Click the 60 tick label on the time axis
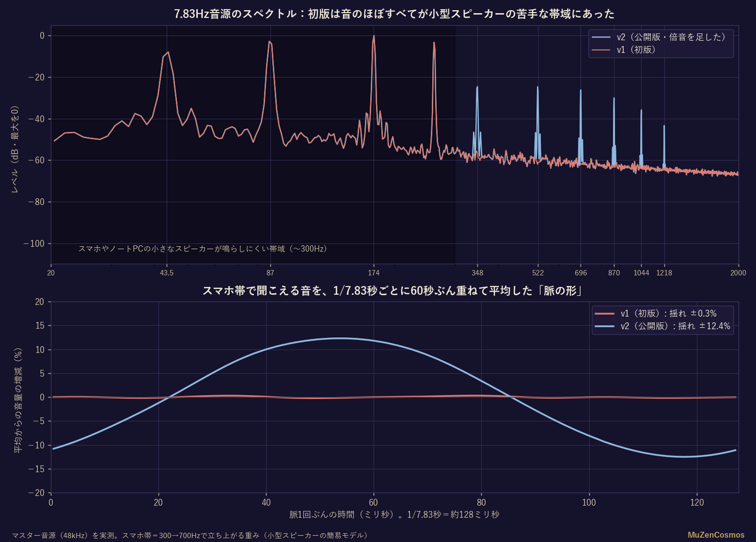Viewport: 756px width, 542px height. pyautogui.click(x=374, y=502)
